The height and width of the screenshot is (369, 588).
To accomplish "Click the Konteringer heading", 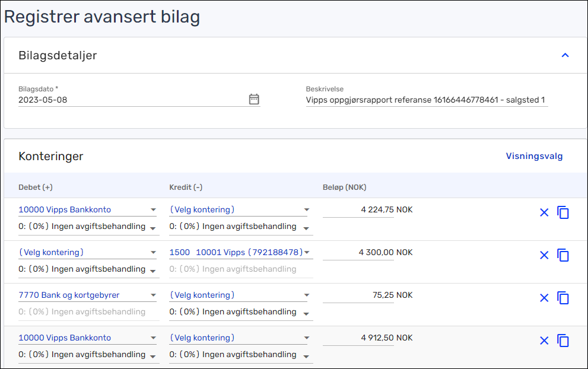I will coord(50,156).
